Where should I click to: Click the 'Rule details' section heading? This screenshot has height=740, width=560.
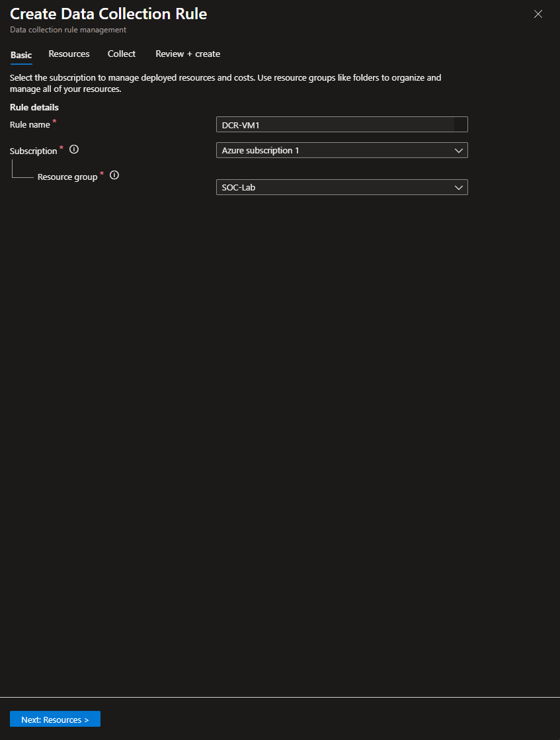tap(34, 107)
